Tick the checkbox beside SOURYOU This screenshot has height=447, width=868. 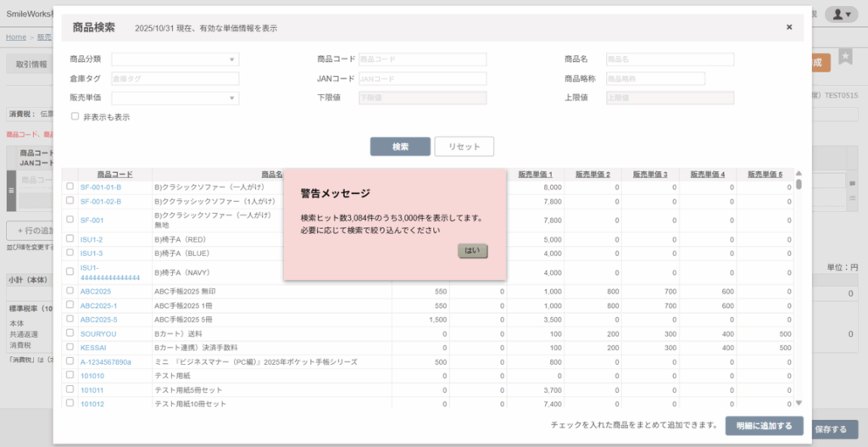70,333
